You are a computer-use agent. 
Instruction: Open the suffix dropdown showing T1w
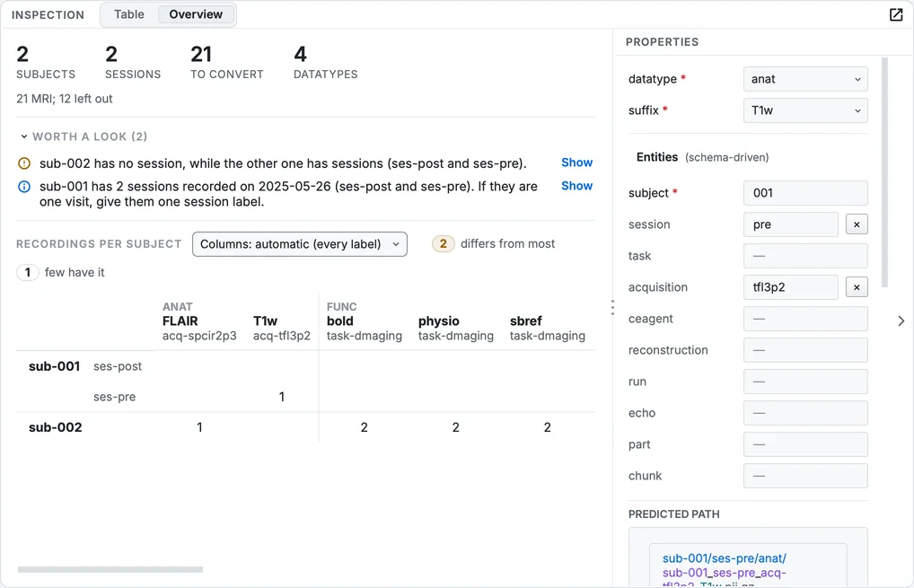(x=805, y=110)
